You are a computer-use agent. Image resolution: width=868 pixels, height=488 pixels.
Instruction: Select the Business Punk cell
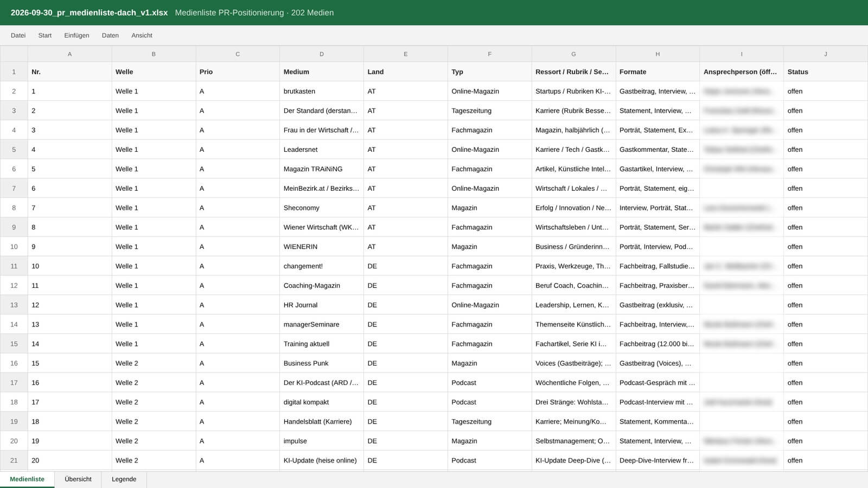click(x=322, y=363)
